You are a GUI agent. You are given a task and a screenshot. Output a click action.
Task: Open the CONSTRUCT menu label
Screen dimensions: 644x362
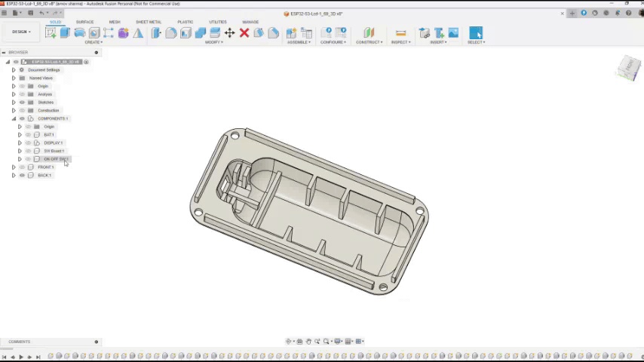(370, 42)
